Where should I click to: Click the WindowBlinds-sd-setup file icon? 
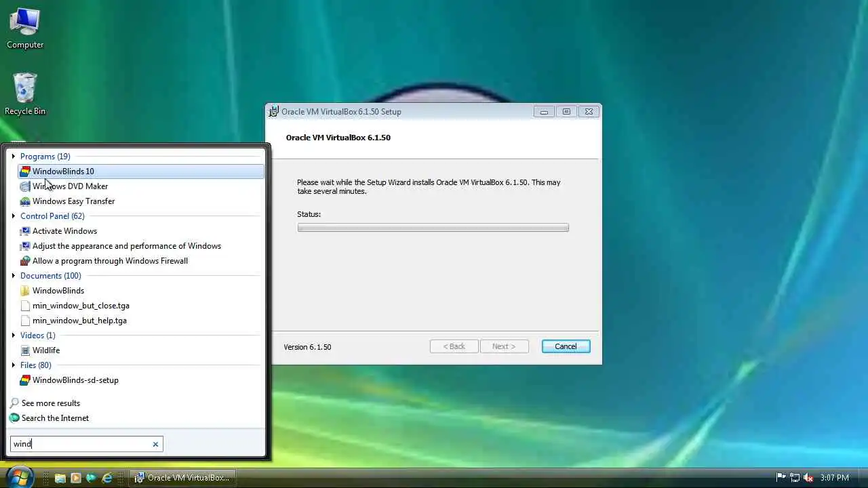click(x=25, y=380)
